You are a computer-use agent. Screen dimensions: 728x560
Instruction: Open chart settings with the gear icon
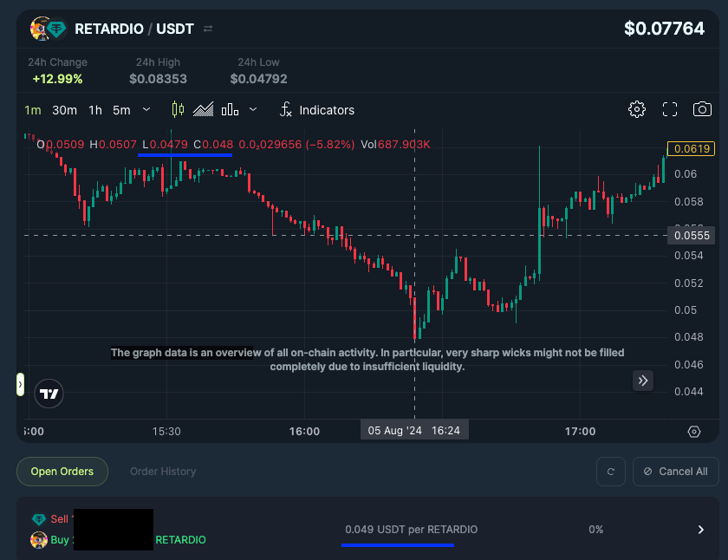pos(637,109)
